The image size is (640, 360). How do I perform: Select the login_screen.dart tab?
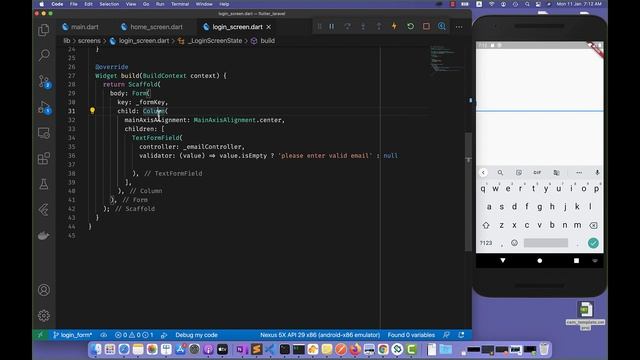click(x=237, y=27)
